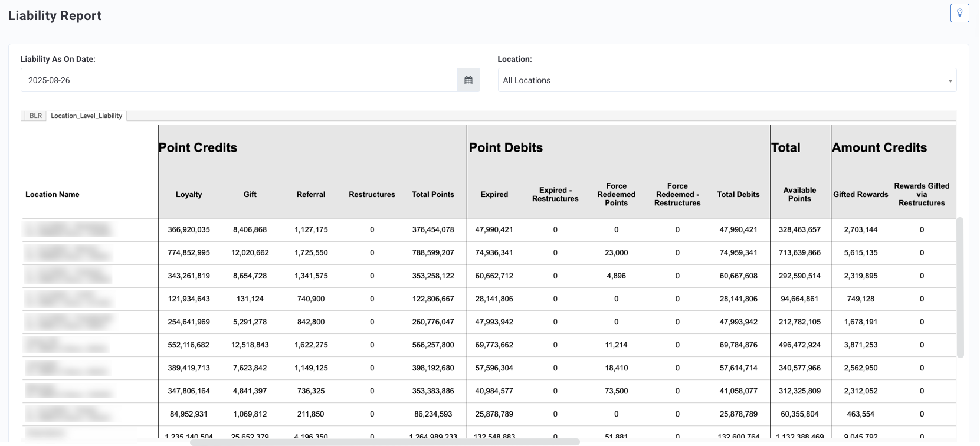This screenshot has height=446, width=980.
Task: Switch to the BLR tab
Action: point(35,116)
